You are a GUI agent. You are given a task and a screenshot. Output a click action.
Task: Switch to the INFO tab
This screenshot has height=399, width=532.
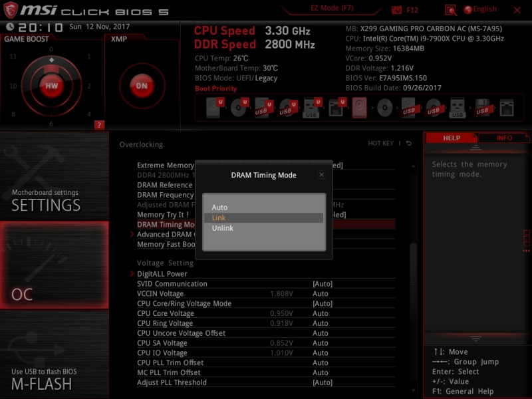pos(504,138)
